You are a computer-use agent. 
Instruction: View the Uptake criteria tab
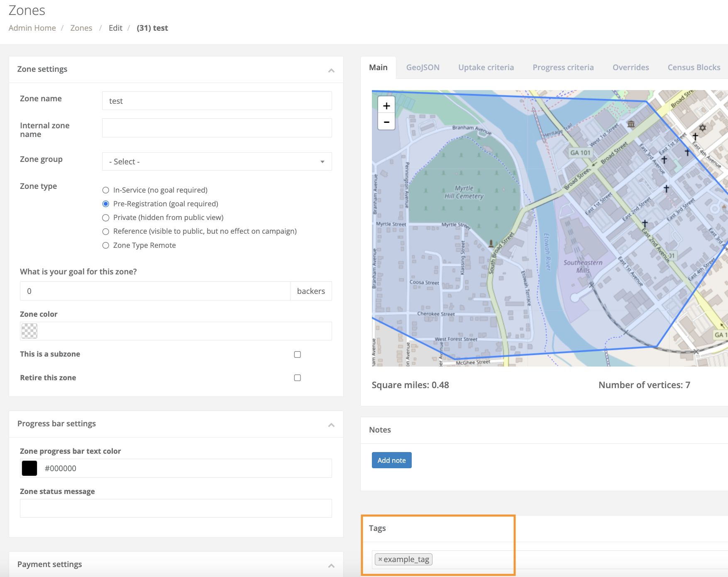pyautogui.click(x=486, y=67)
